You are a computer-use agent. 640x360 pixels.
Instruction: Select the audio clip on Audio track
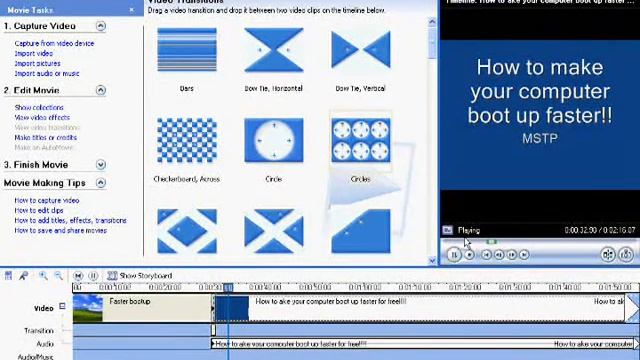[424, 344]
